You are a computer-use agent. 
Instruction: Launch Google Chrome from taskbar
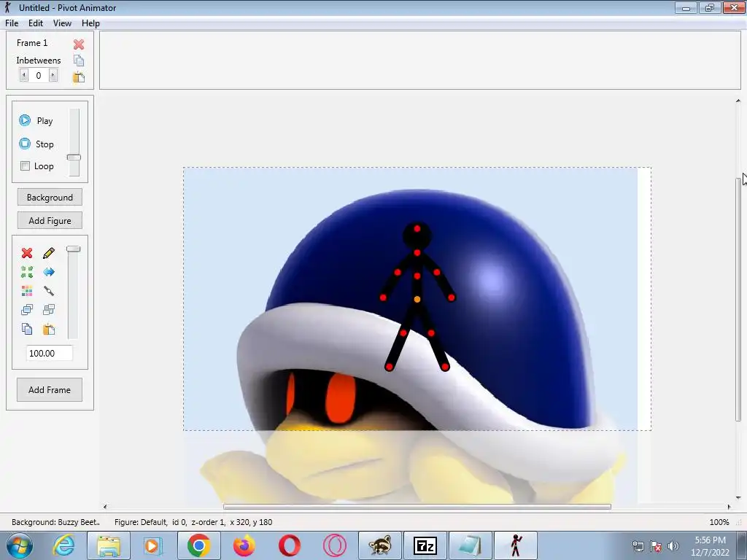(198, 545)
